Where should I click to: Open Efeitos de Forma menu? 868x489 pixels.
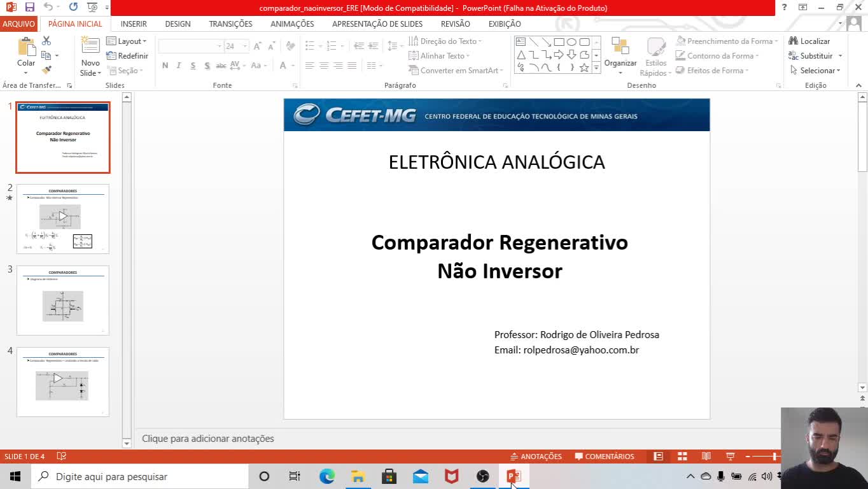pyautogui.click(x=713, y=71)
